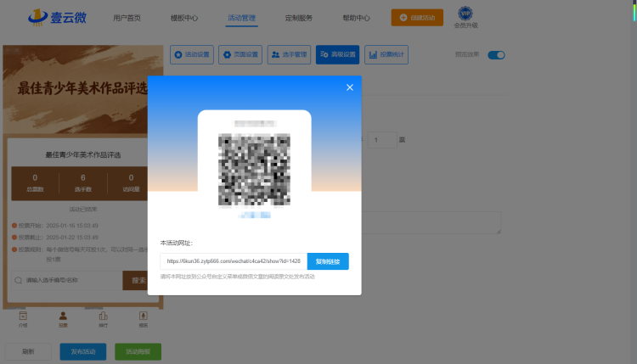The image size is (637, 364).
Task: Select the activity URL input field
Action: click(x=234, y=261)
